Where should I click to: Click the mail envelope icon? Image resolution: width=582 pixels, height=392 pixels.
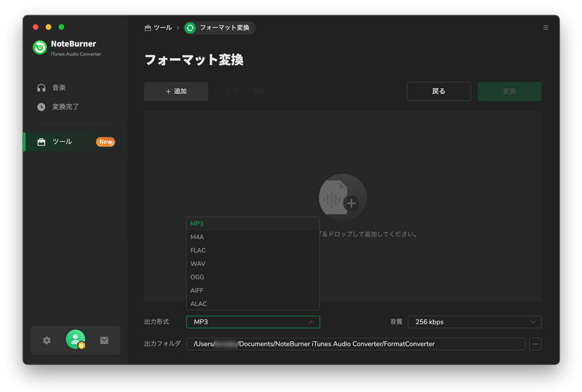pyautogui.click(x=104, y=340)
